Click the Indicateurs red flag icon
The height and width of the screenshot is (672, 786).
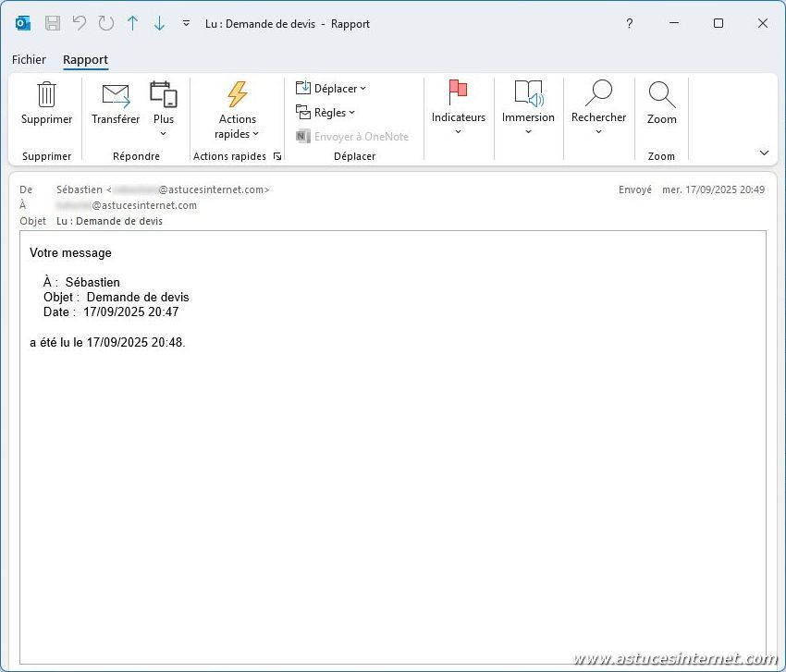(x=458, y=92)
